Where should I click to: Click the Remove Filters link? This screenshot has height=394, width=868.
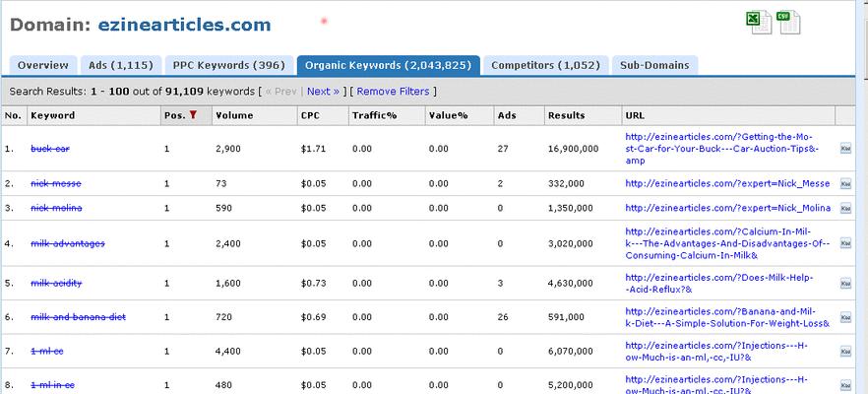pos(393,92)
